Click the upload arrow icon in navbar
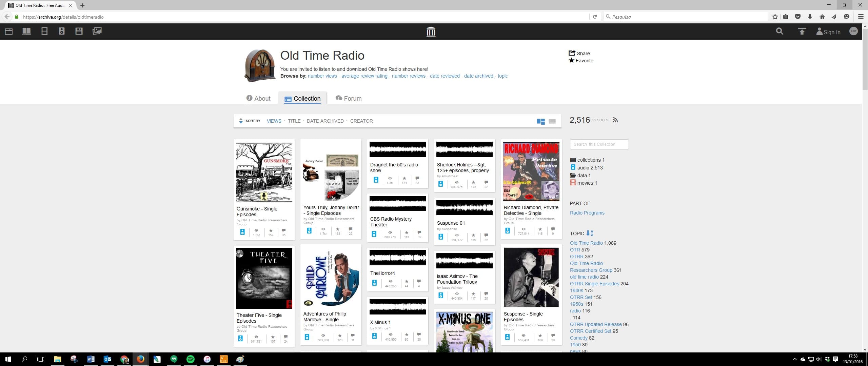The width and height of the screenshot is (868, 366). [802, 32]
